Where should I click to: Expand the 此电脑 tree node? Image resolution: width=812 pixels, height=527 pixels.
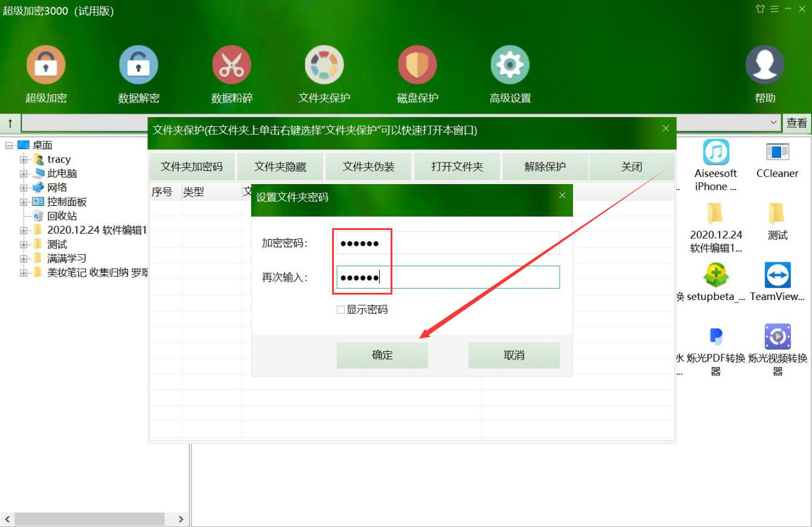[x=24, y=174]
